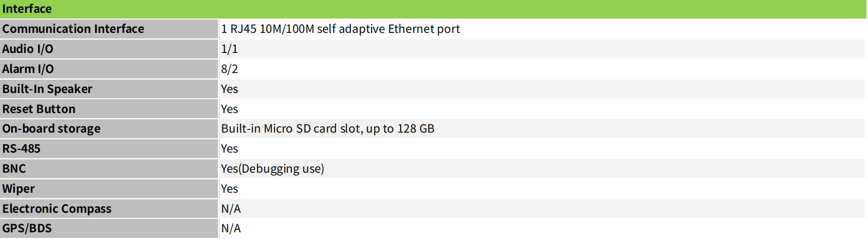Click the Interface section header
The width and height of the screenshot is (868, 239).
[433, 9]
